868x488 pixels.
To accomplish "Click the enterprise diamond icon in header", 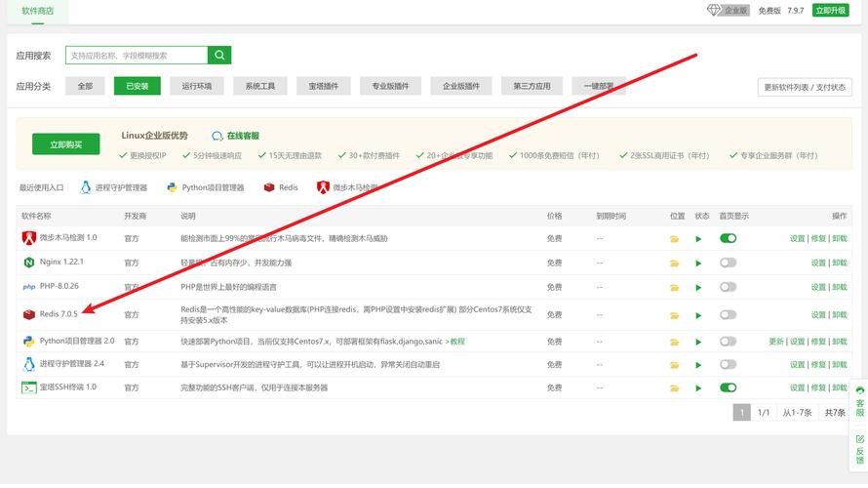I will (714, 10).
